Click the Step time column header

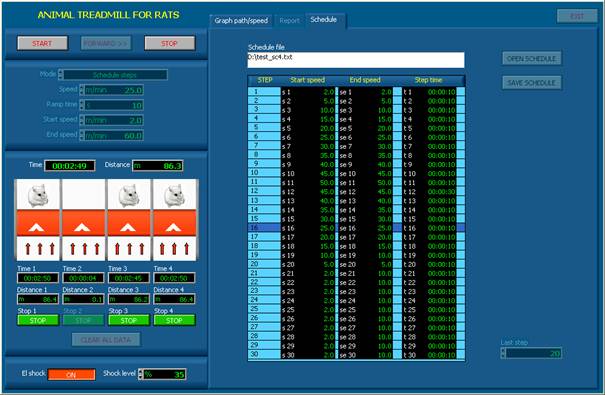tap(428, 80)
